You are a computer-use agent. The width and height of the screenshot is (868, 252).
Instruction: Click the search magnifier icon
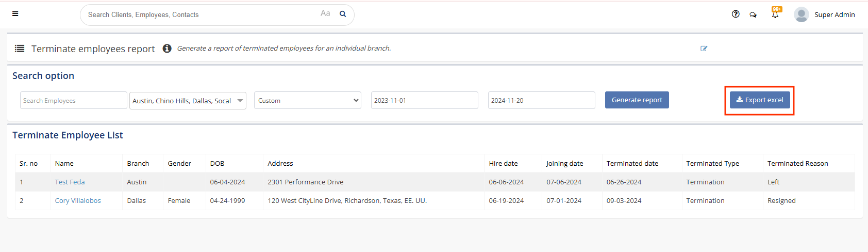coord(343,14)
